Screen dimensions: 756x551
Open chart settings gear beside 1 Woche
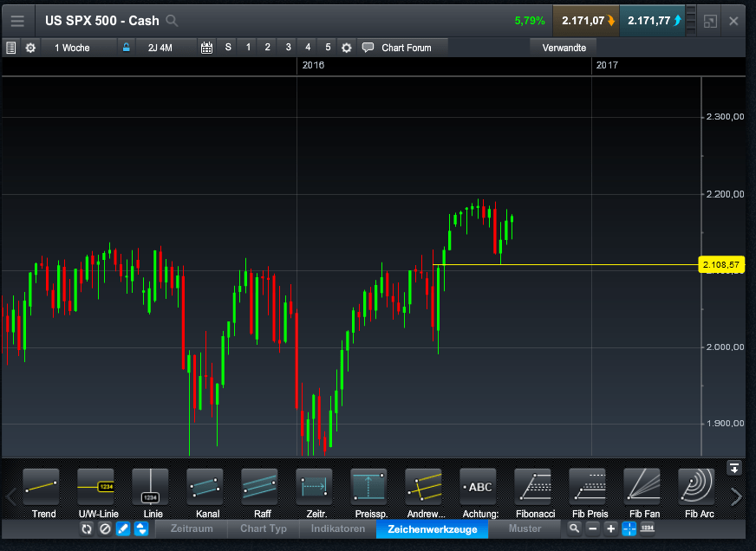tap(30, 48)
